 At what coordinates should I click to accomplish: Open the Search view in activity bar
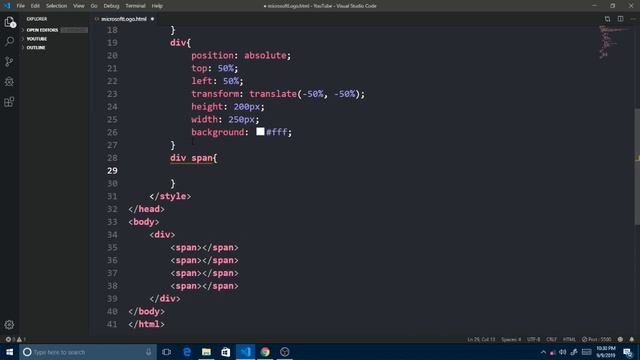coord(9,41)
